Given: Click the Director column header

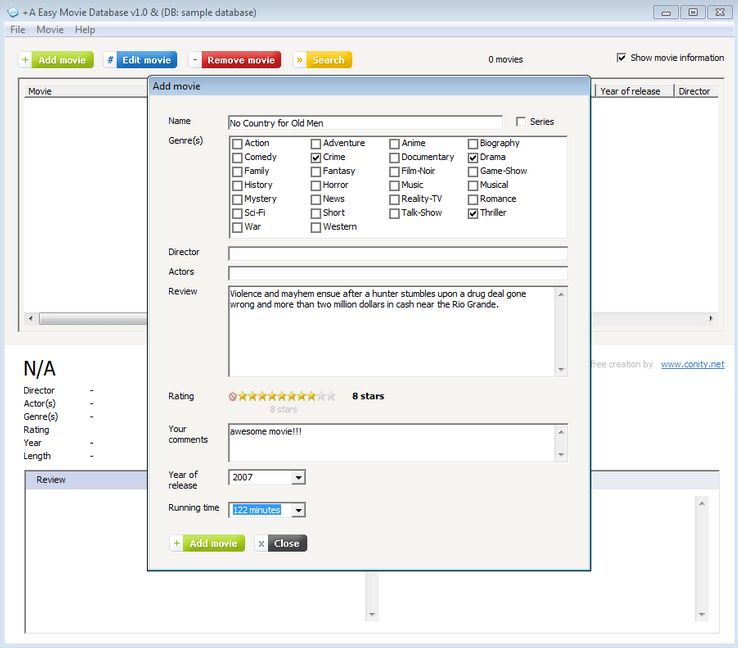Looking at the screenshot, I should click(x=696, y=91).
